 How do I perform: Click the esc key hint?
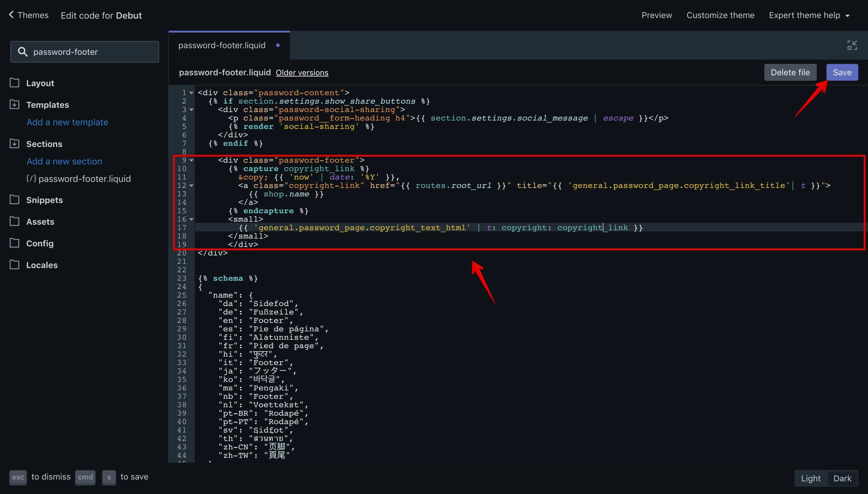coord(18,477)
